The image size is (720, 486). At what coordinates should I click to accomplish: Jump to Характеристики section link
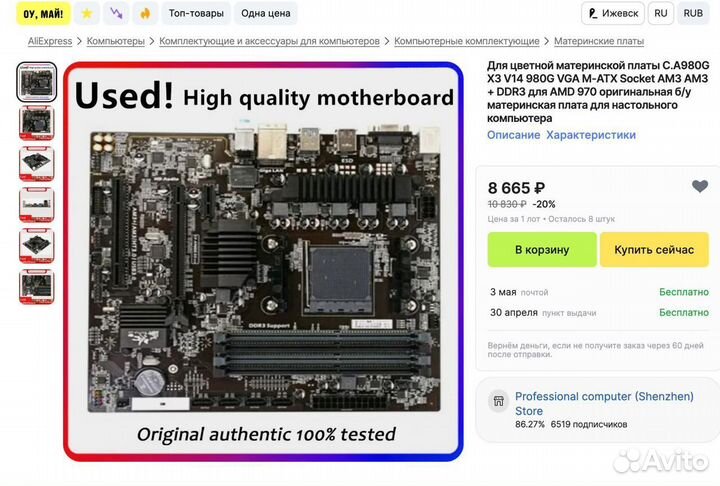pyautogui.click(x=591, y=135)
